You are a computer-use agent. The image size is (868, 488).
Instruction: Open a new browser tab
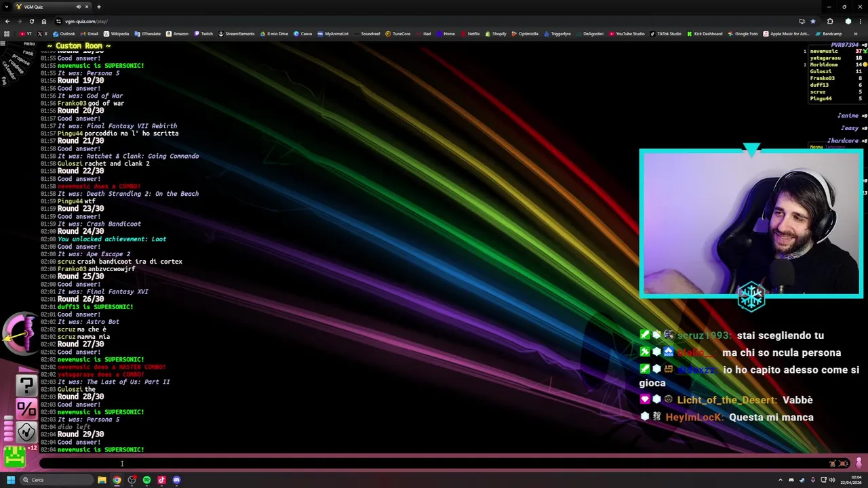(99, 7)
